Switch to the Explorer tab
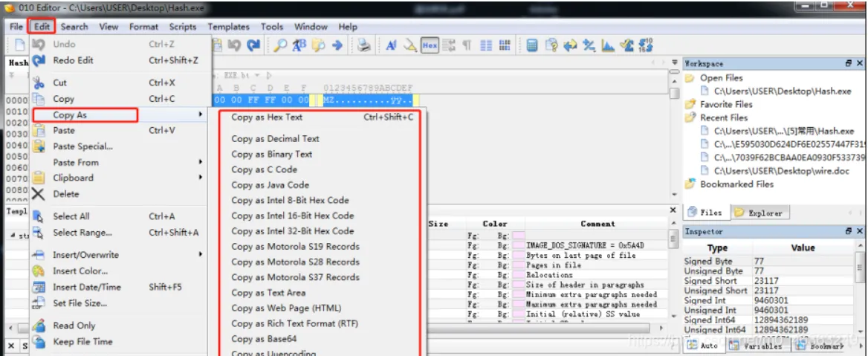 click(x=759, y=213)
